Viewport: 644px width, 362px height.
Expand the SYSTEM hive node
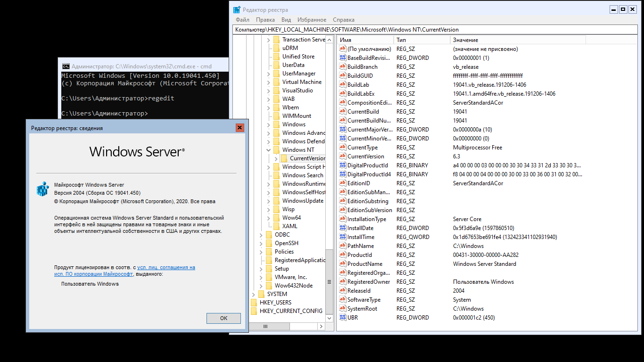pos(254,294)
